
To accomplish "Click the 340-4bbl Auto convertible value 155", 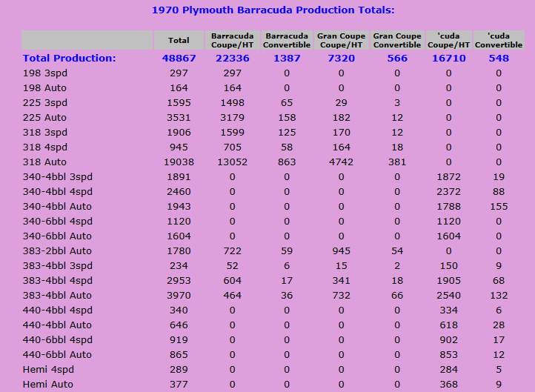I will point(499,207).
